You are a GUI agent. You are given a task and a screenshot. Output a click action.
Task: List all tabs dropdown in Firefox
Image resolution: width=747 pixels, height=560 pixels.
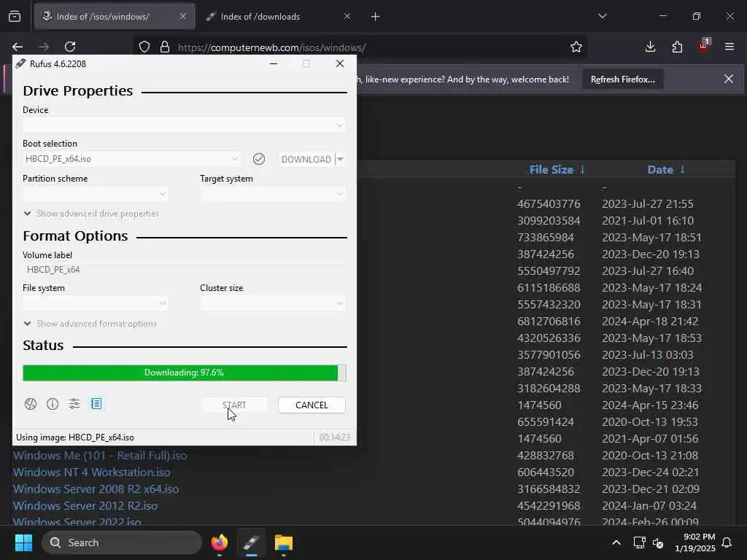[x=602, y=16]
